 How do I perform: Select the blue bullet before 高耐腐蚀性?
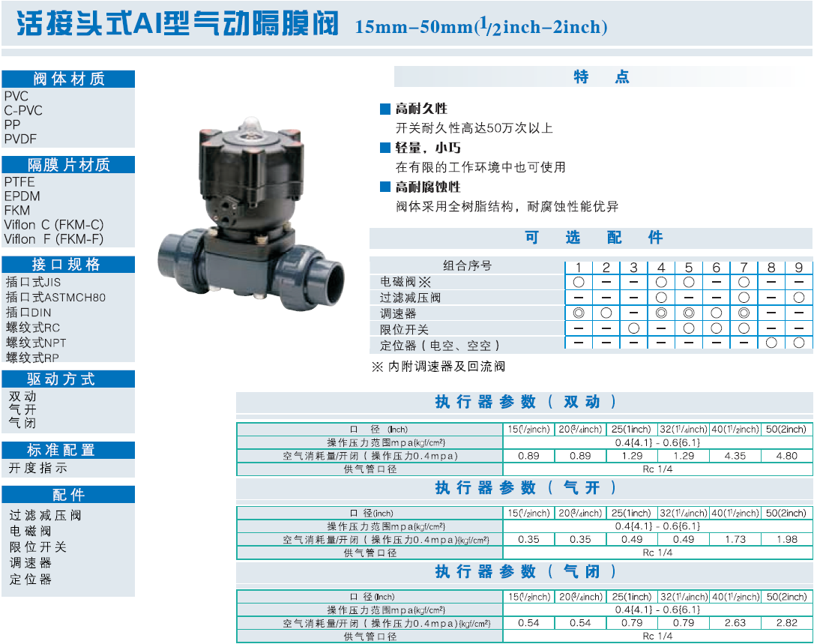[385, 187]
